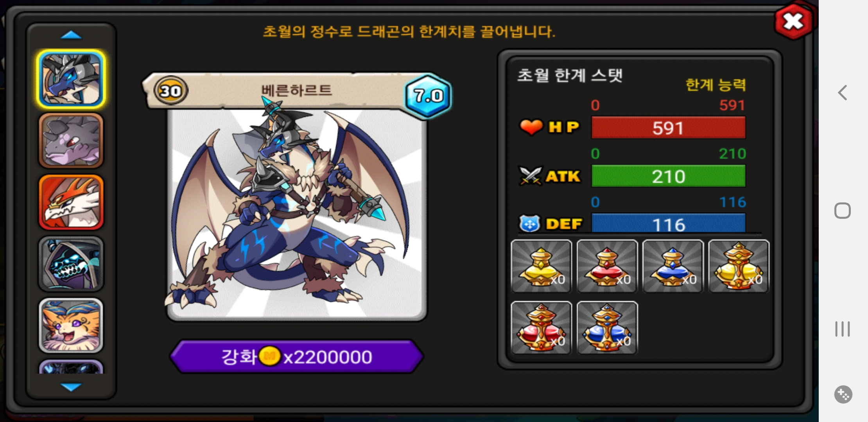Select the small blue essence potion
Viewport: 868px width, 422px height.
pos(673,266)
